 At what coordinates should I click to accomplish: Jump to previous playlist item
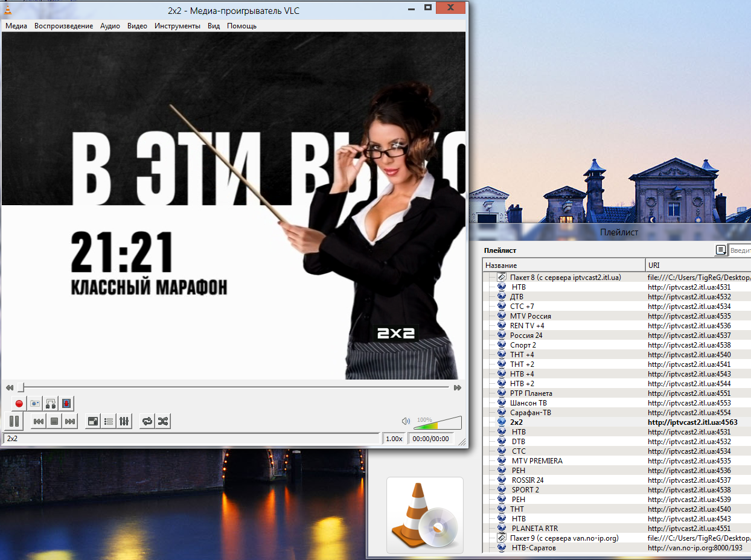(38, 421)
